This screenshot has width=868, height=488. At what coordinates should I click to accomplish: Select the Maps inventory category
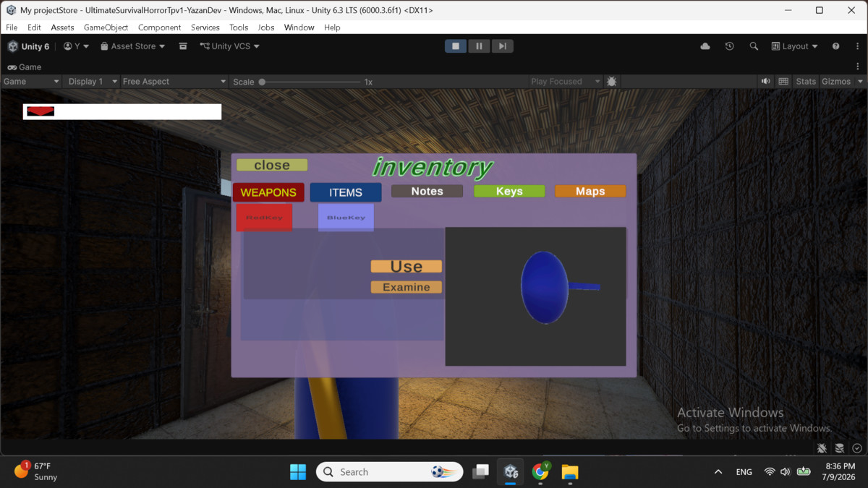590,192
